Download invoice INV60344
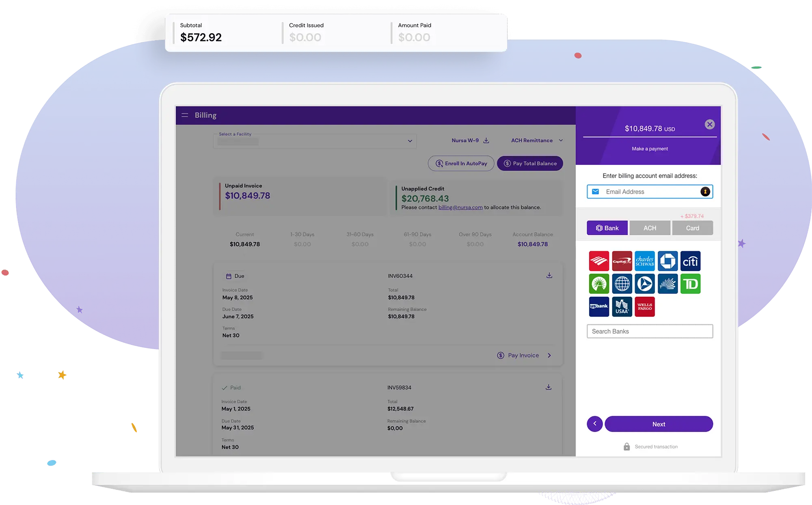 [x=549, y=276]
